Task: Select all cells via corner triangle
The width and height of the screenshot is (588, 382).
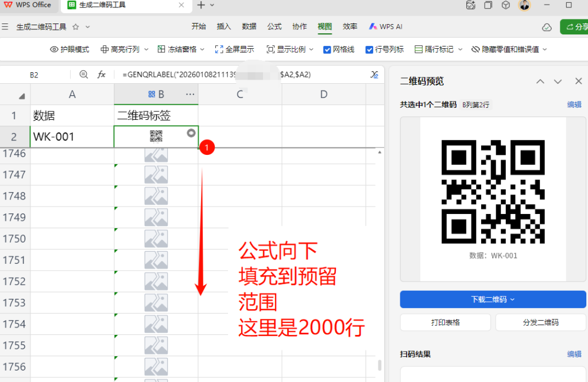Action: (x=22, y=96)
